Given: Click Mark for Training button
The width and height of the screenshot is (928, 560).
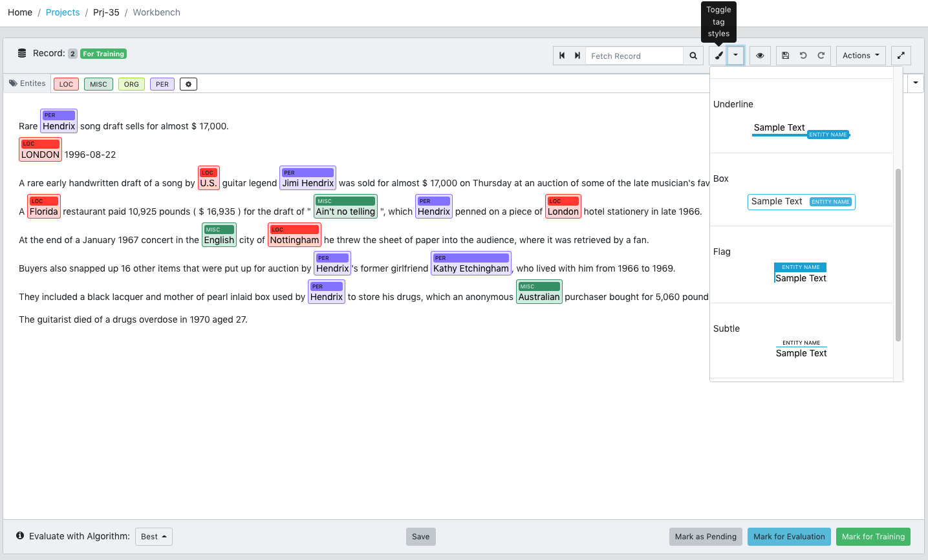Looking at the screenshot, I should click(873, 537).
